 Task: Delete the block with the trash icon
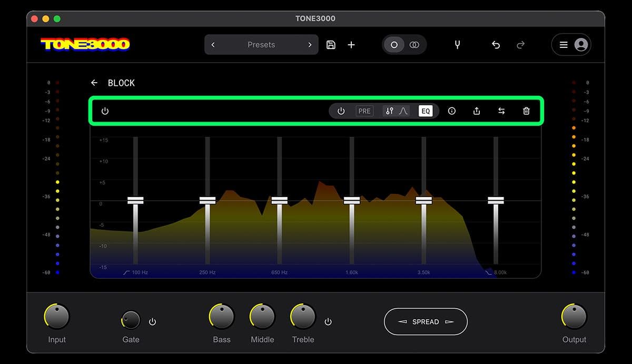coord(526,111)
